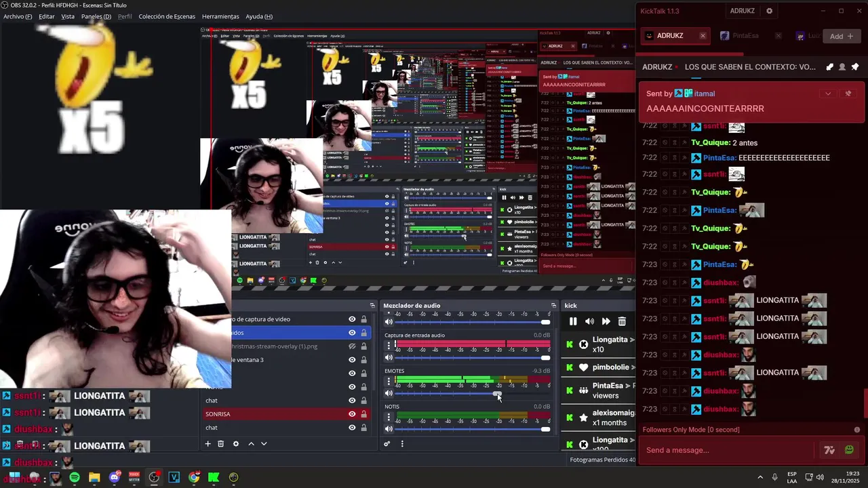Open Spotify from the taskbar
868x488 pixels.
pos(75,477)
